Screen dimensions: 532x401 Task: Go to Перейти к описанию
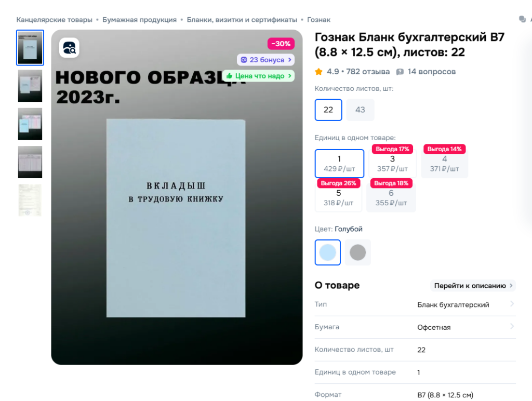pyautogui.click(x=473, y=286)
